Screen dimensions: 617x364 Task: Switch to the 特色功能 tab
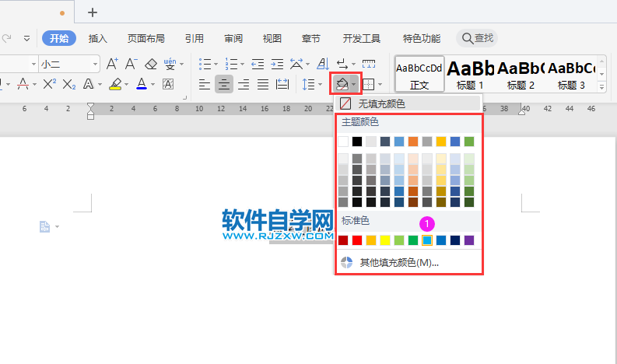[422, 38]
